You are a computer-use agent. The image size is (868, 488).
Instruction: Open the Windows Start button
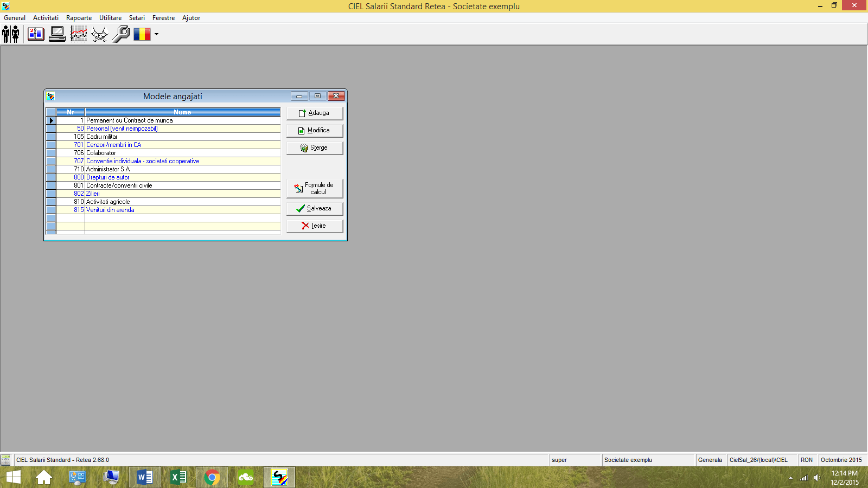pyautogui.click(x=13, y=477)
